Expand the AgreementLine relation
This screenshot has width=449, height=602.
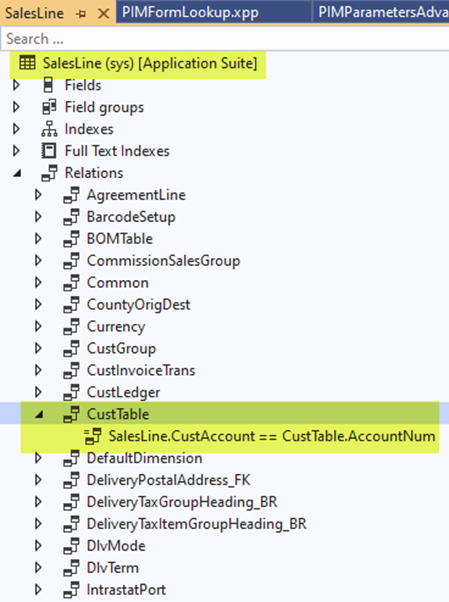(38, 195)
